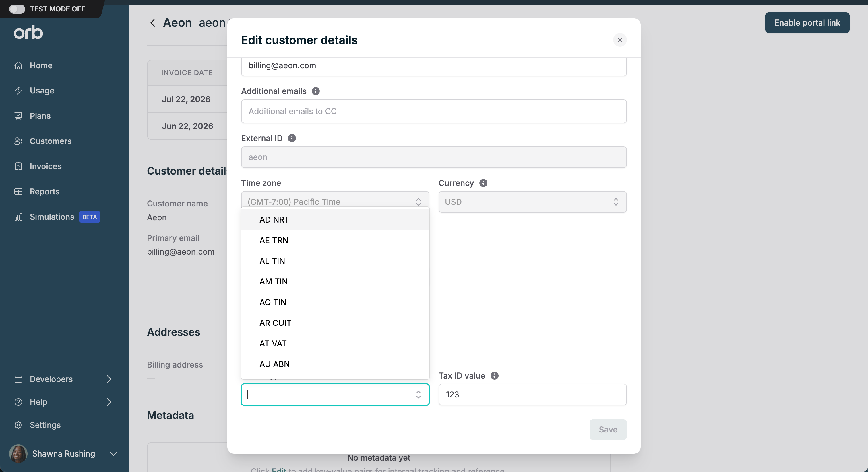Click the Usage lightning bolt icon
The image size is (868, 472).
[19, 91]
